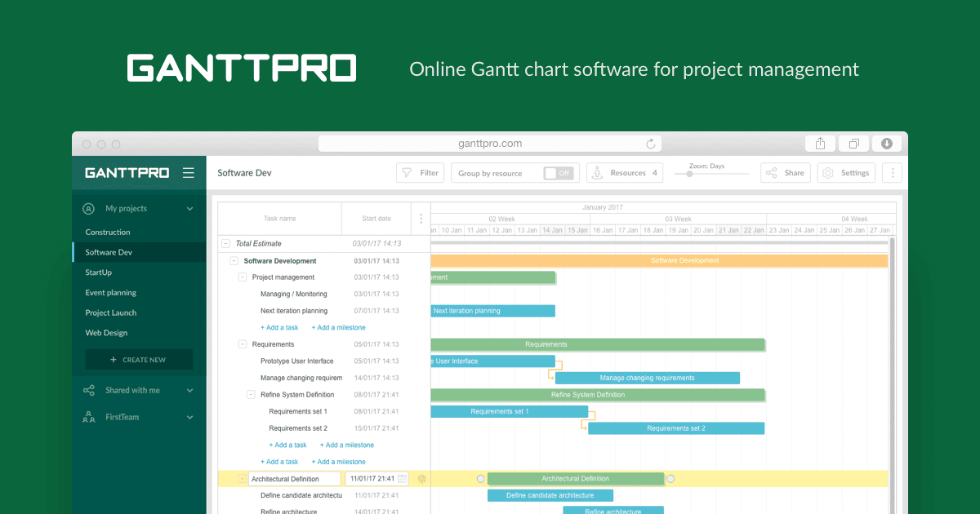Select the Construction project in sidebar
The height and width of the screenshot is (514, 980).
[108, 233]
